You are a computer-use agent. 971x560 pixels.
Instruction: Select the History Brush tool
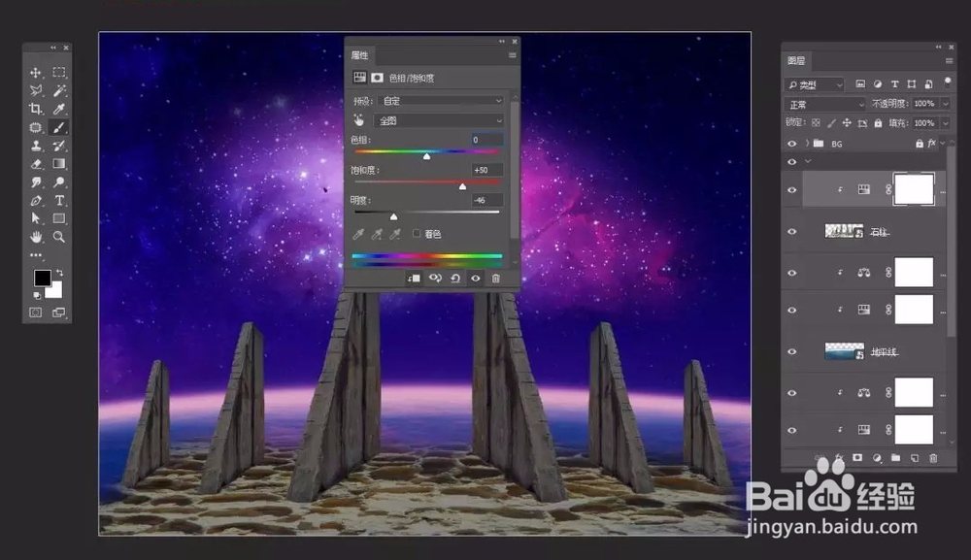59,146
